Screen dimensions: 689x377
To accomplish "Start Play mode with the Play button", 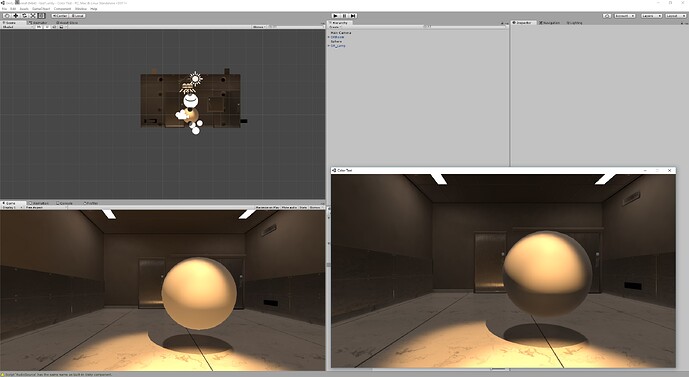I will coord(336,16).
